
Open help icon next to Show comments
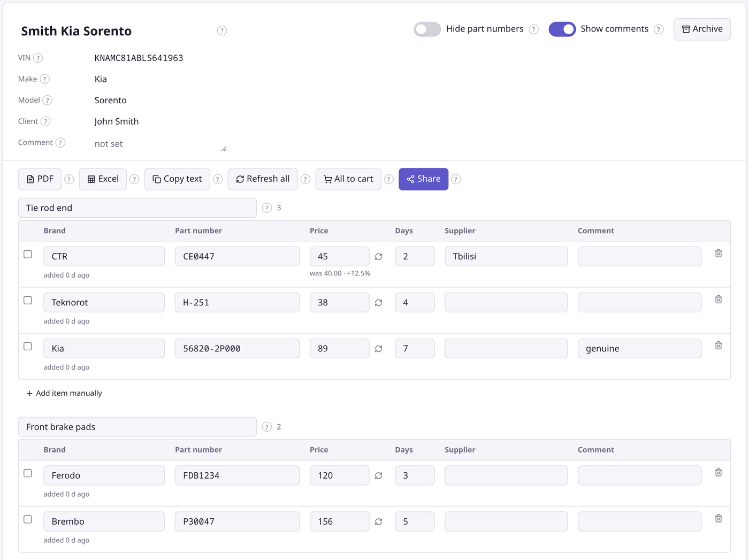[x=659, y=29]
